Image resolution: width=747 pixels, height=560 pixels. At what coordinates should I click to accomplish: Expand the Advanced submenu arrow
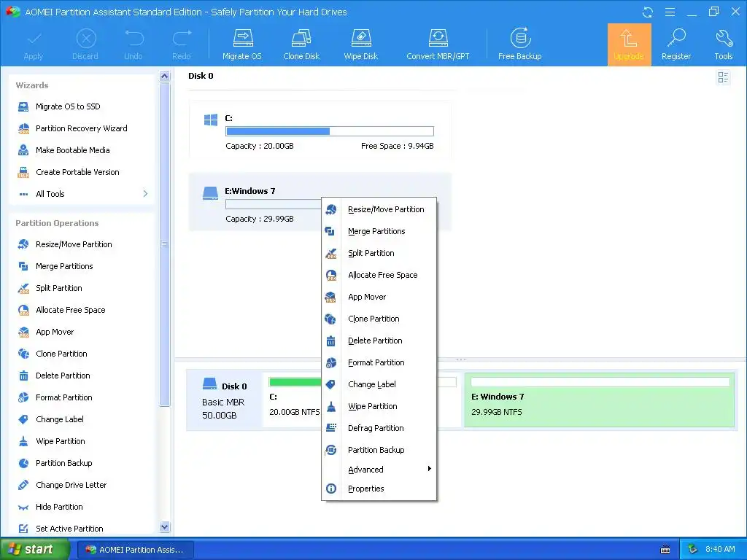tap(429, 469)
